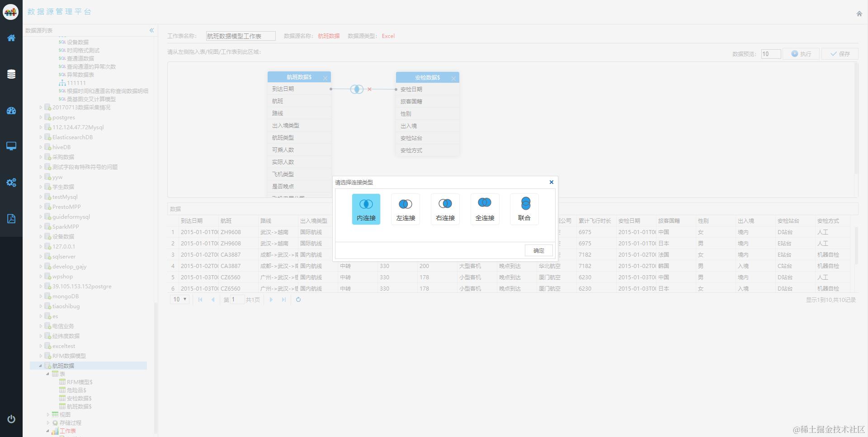Click the join icon between the tables
This screenshot has height=437, width=868.
point(357,89)
